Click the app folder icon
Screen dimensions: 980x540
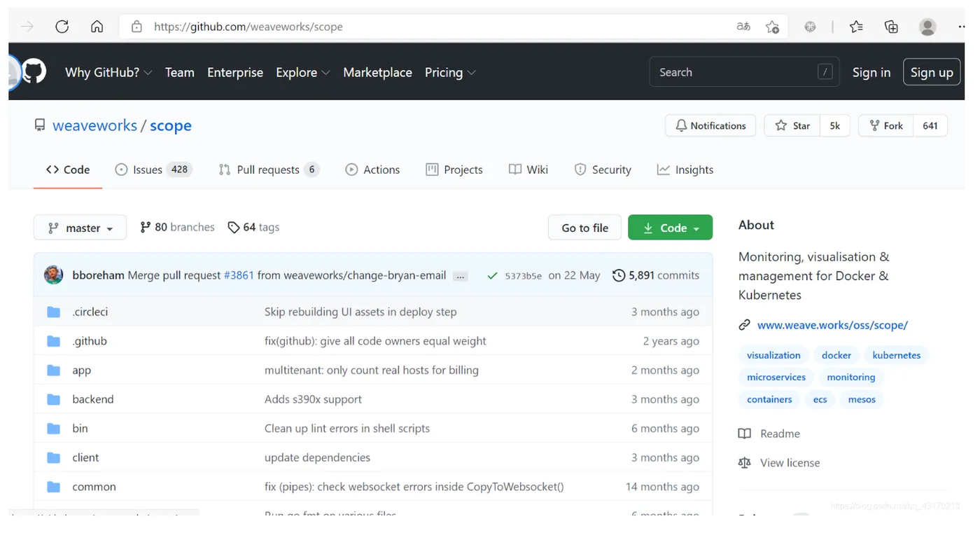[54, 370]
